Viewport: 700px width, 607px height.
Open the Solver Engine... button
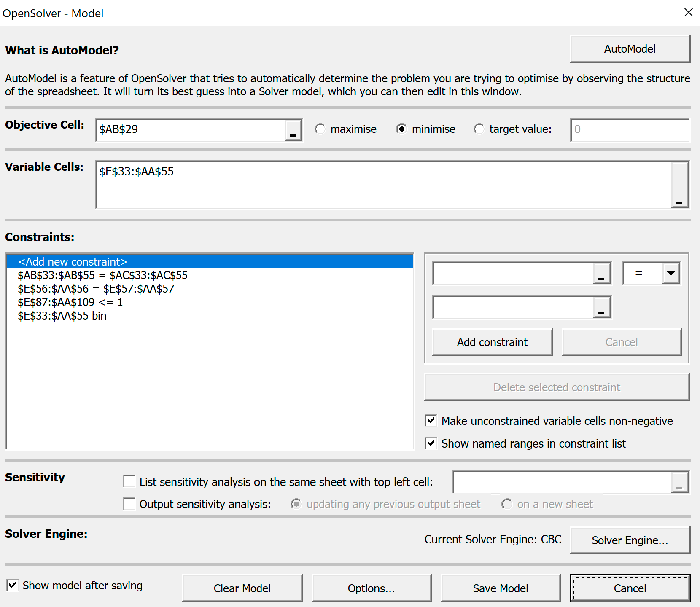click(x=630, y=540)
